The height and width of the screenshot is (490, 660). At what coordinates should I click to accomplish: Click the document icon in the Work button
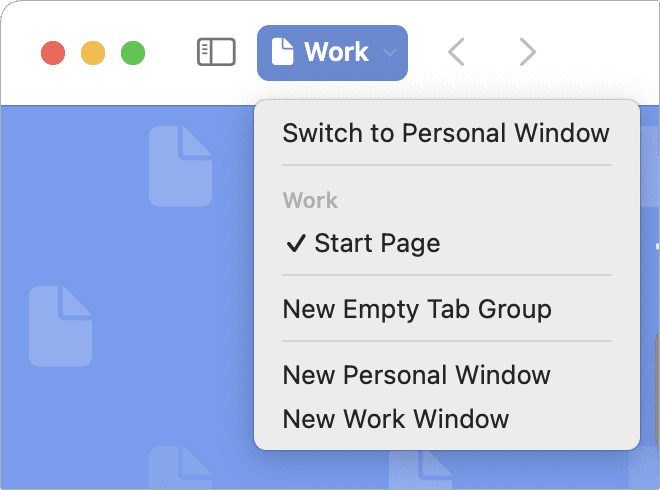(283, 52)
